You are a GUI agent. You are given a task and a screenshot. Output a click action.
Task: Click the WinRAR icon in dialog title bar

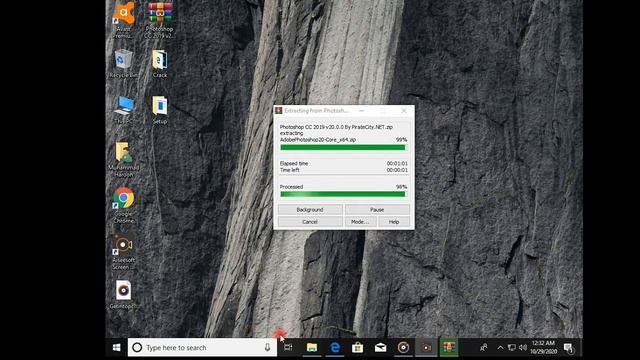(x=279, y=111)
